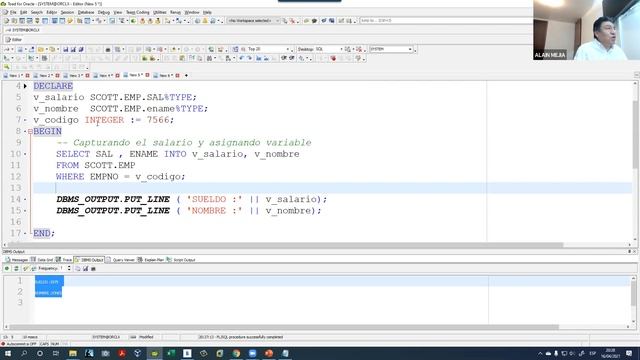
Task: Click the editor vertical scrollbar
Action: (635, 161)
